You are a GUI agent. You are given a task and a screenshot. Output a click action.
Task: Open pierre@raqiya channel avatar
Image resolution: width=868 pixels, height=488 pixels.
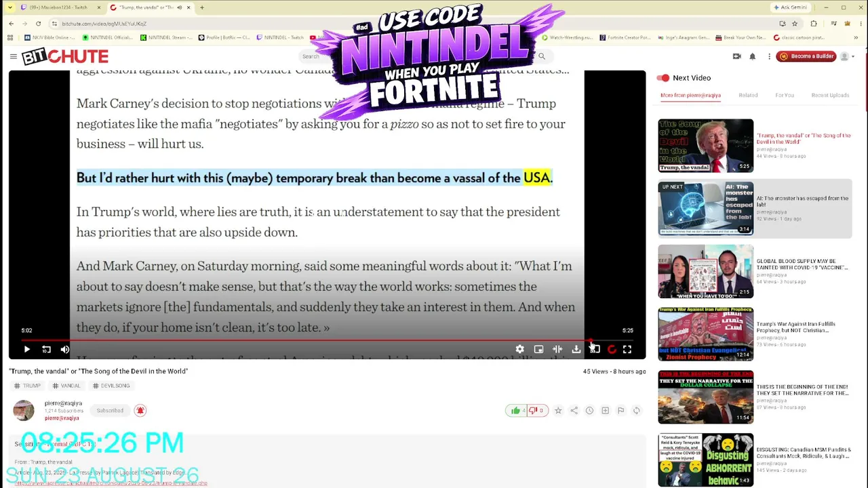point(24,411)
